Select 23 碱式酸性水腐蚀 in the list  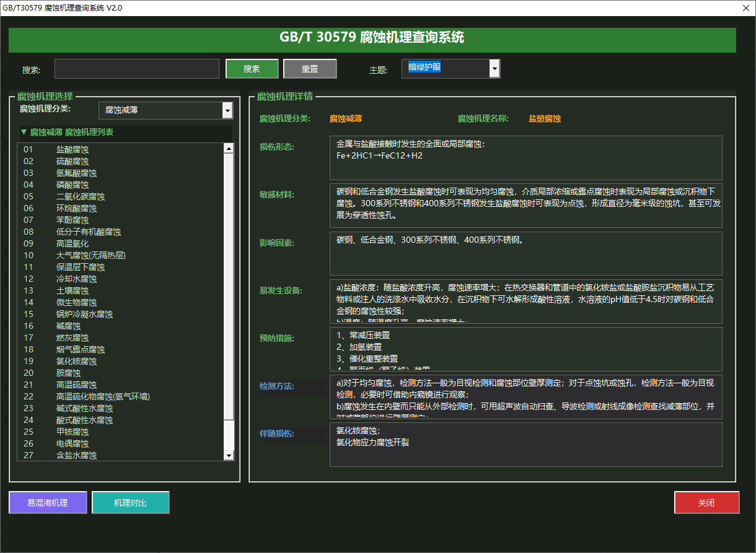[121, 408]
